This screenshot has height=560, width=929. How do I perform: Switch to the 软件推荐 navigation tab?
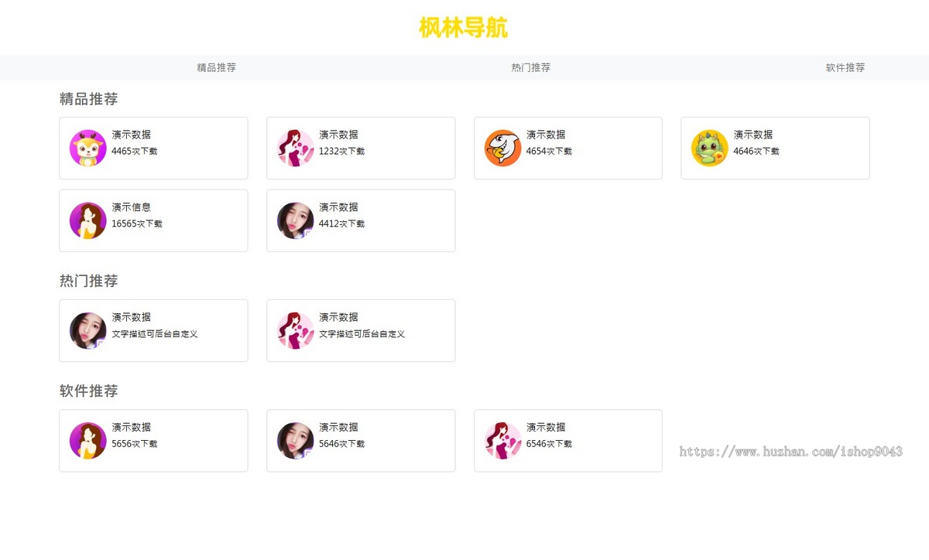pyautogui.click(x=845, y=67)
